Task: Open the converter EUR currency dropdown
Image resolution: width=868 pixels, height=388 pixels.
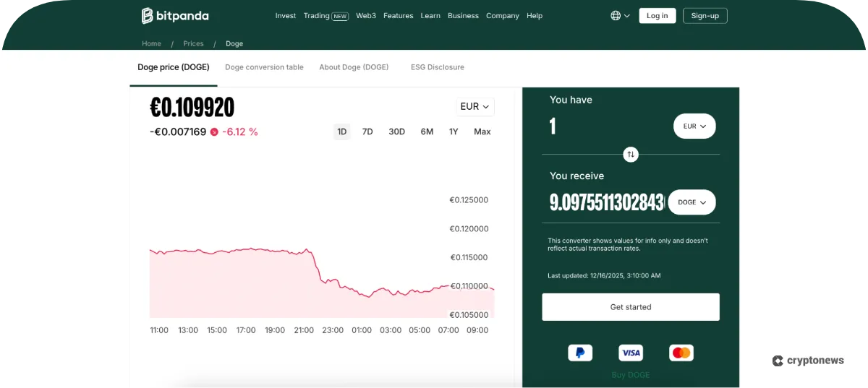Action: pos(694,126)
